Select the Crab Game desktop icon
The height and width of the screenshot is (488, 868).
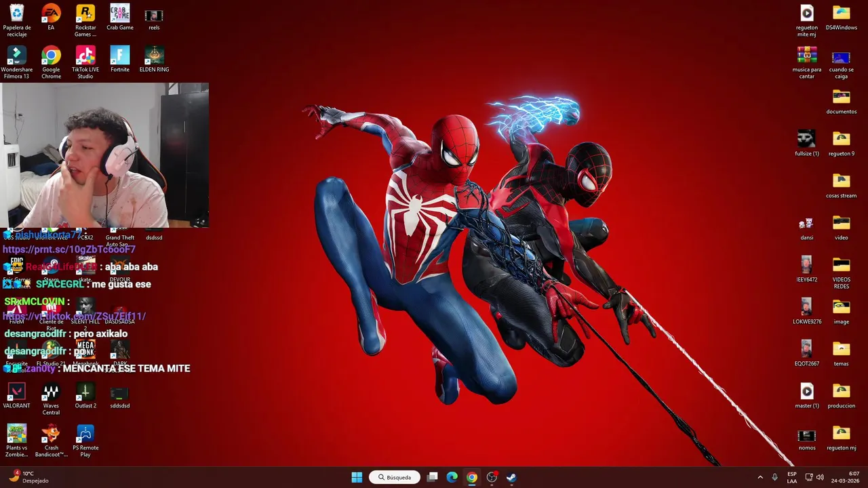tap(120, 18)
